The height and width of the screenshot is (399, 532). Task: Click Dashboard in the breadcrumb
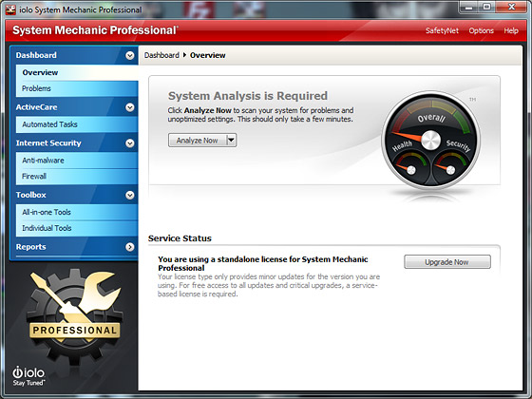point(161,55)
